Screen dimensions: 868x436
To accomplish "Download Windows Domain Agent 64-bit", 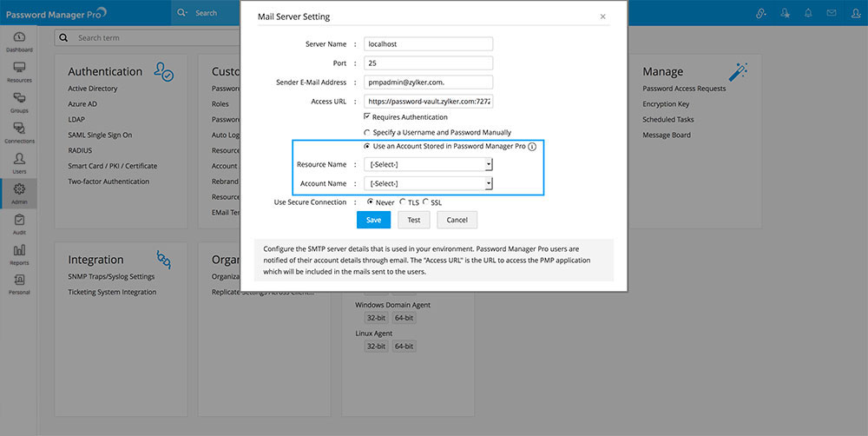I will [x=404, y=318].
